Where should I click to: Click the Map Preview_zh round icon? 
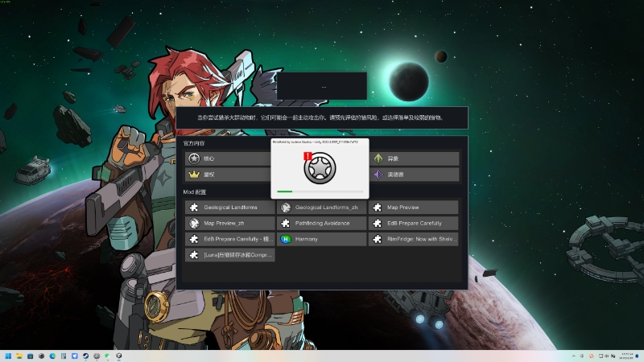pos(193,223)
